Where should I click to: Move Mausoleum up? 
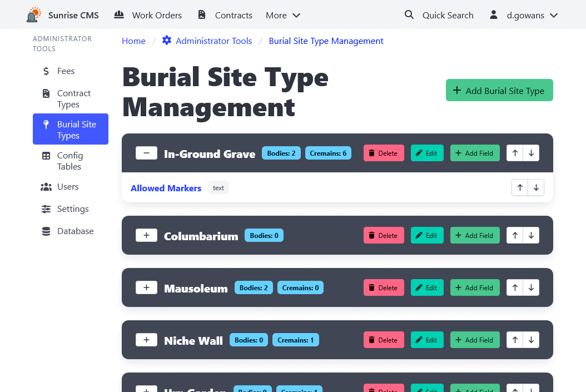(515, 287)
